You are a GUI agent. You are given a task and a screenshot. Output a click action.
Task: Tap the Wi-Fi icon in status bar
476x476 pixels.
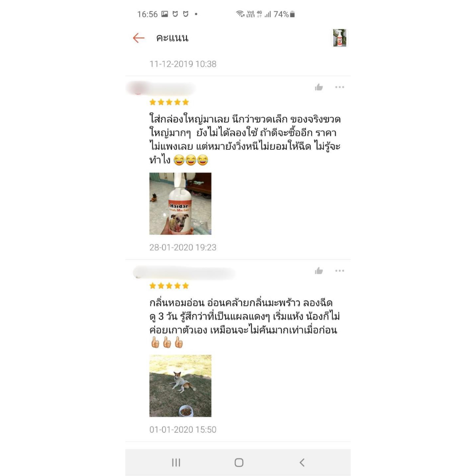[x=240, y=14]
